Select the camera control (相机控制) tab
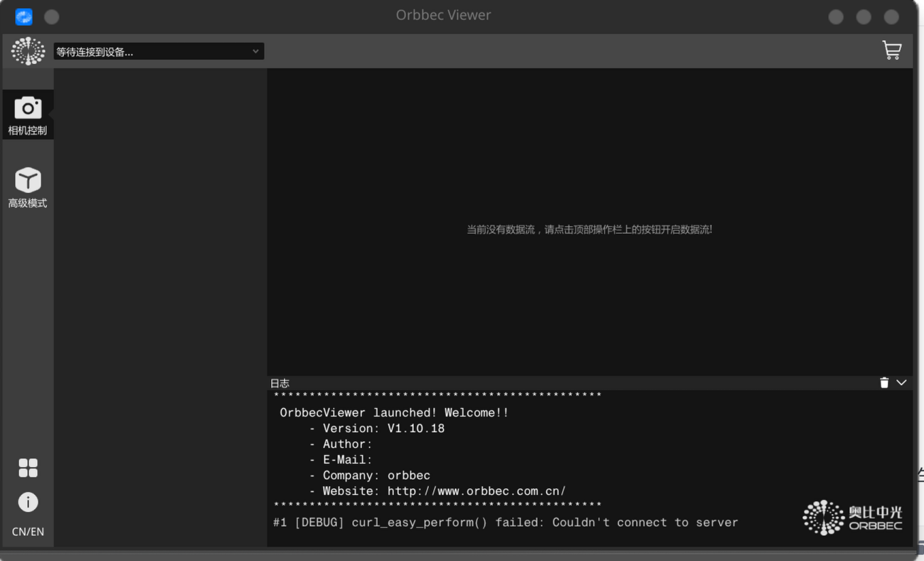Image resolution: width=924 pixels, height=561 pixels. point(28,115)
